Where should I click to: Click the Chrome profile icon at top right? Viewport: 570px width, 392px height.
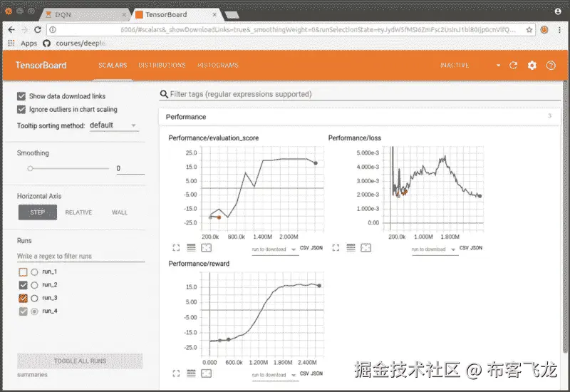pos(558,11)
